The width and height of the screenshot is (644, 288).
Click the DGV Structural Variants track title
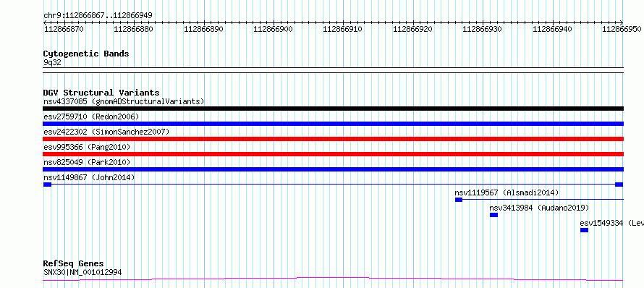tap(101, 93)
